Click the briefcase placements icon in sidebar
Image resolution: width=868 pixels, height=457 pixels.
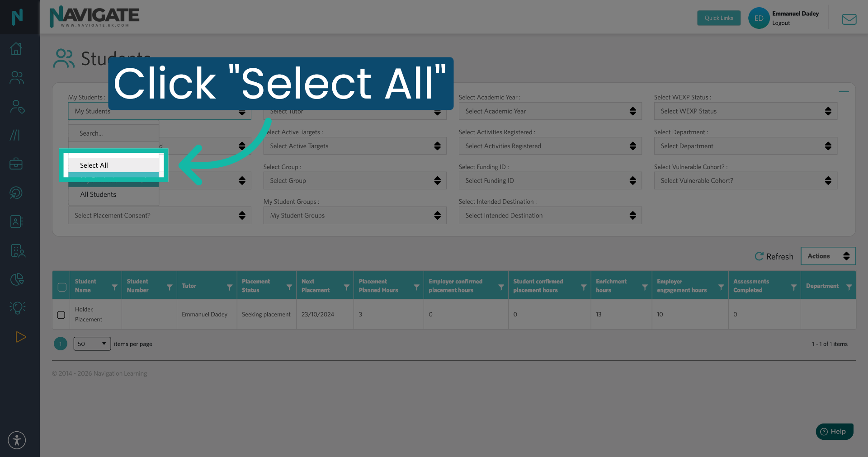click(x=16, y=164)
